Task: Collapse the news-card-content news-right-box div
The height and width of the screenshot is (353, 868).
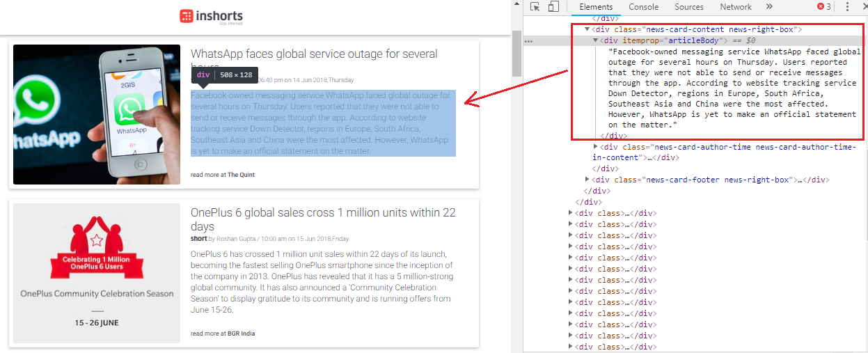Action: 587,29
